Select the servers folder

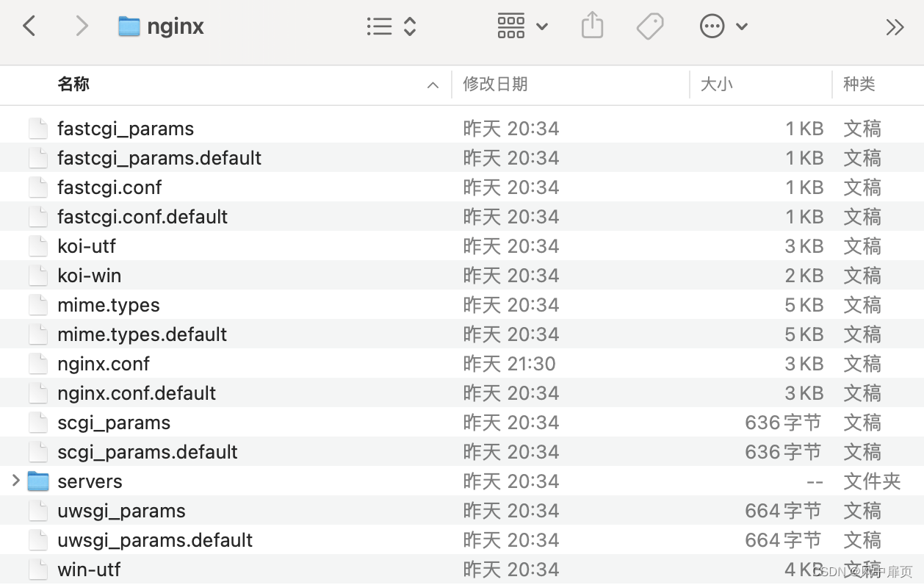90,481
